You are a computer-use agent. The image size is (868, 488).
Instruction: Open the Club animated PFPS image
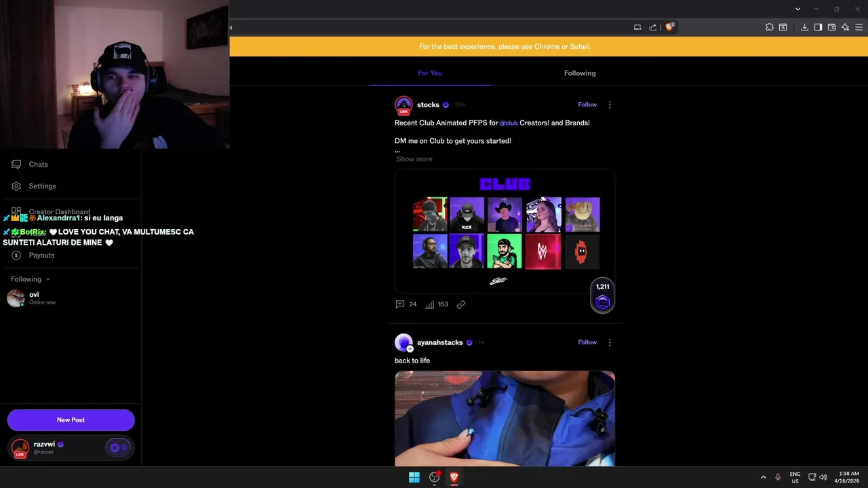point(505,231)
